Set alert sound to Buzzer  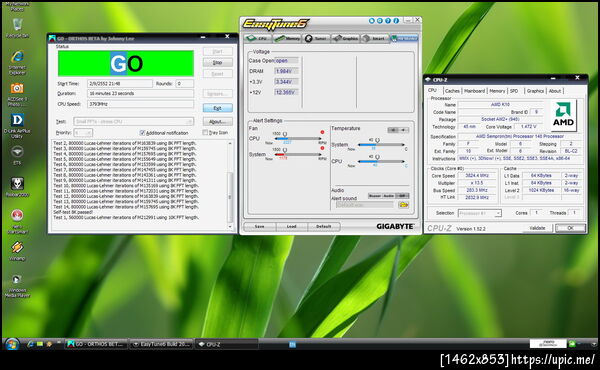tap(375, 196)
